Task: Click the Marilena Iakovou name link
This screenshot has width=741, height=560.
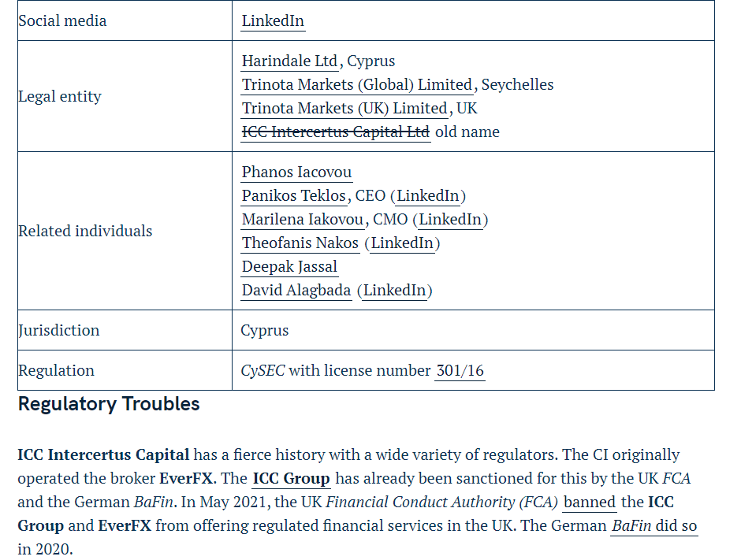Action: click(x=303, y=220)
